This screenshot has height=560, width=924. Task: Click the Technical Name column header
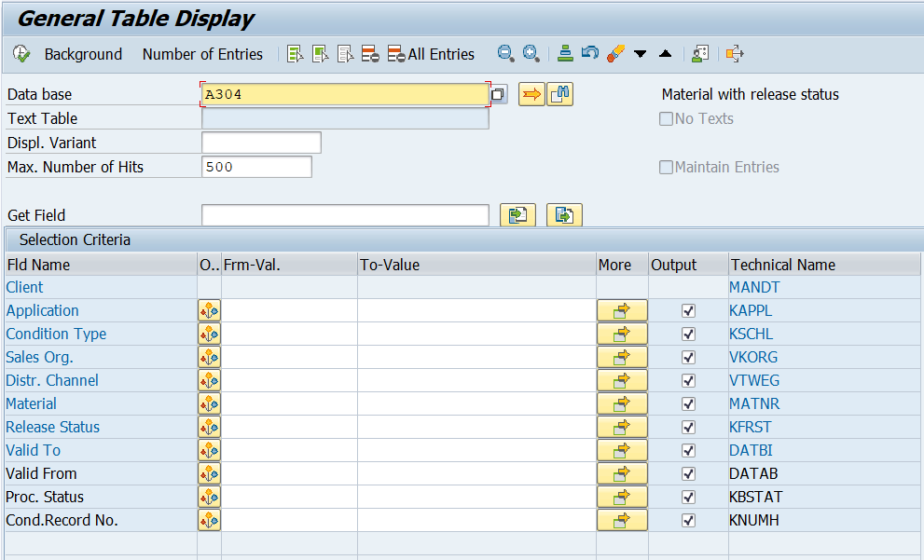tap(824, 265)
